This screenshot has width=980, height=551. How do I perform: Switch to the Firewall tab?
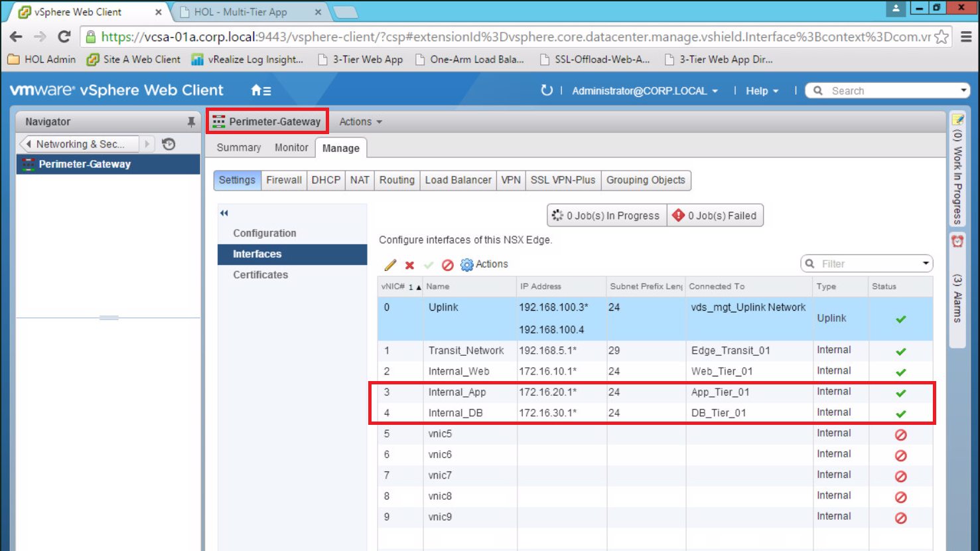point(284,180)
